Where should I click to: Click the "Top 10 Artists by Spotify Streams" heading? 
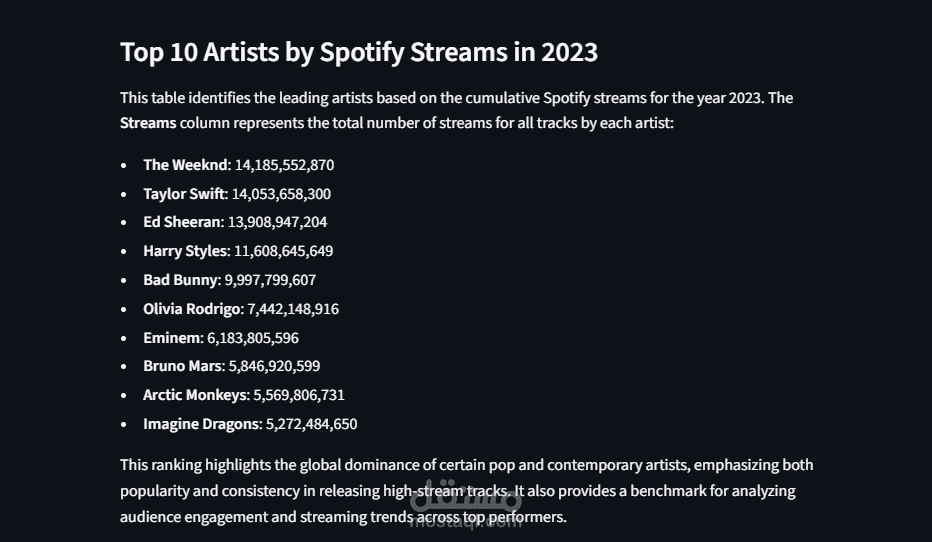pyautogui.click(x=358, y=52)
